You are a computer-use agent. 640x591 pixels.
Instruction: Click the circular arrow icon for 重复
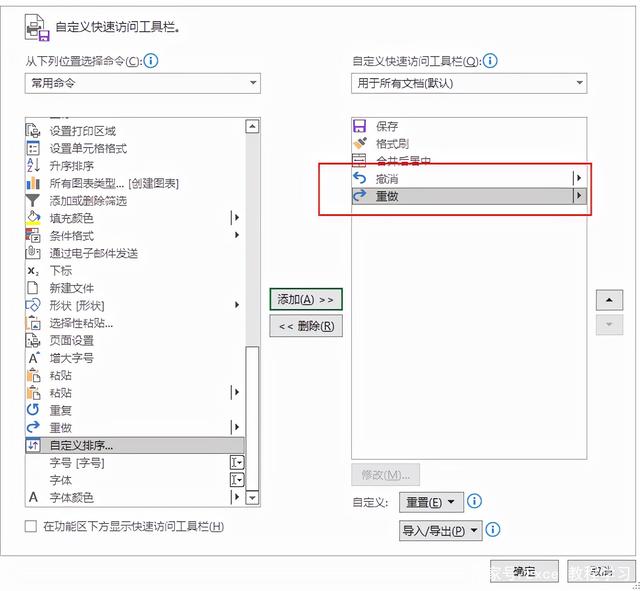click(x=33, y=410)
